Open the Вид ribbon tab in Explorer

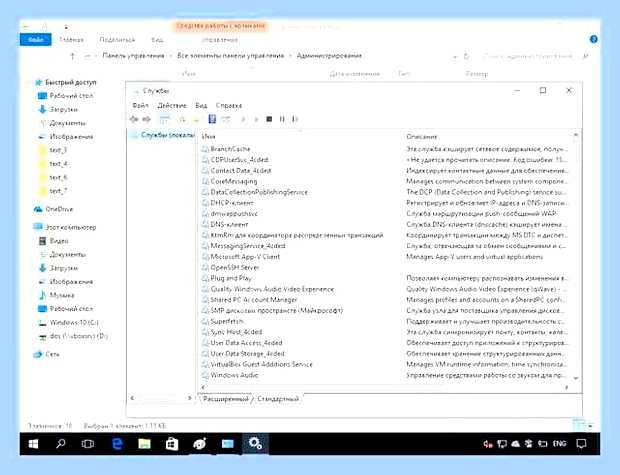pos(157,40)
